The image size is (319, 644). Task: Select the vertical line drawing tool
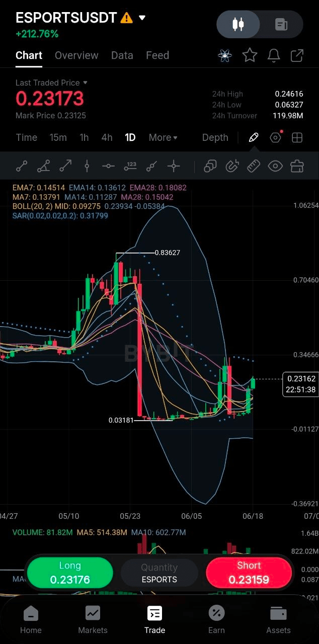87,166
